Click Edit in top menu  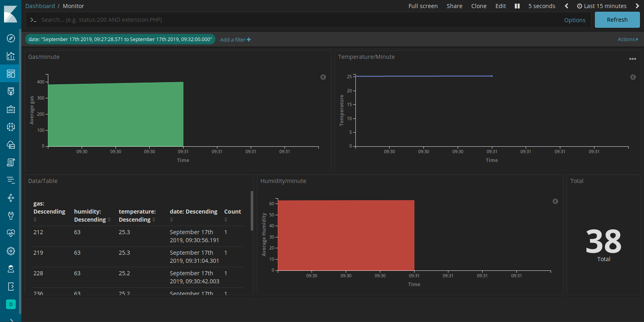click(501, 6)
